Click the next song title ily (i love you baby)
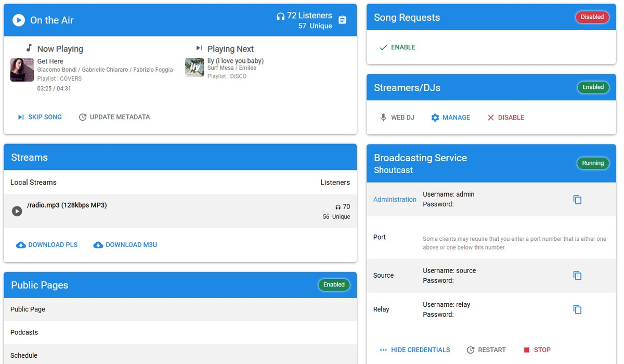 click(236, 61)
